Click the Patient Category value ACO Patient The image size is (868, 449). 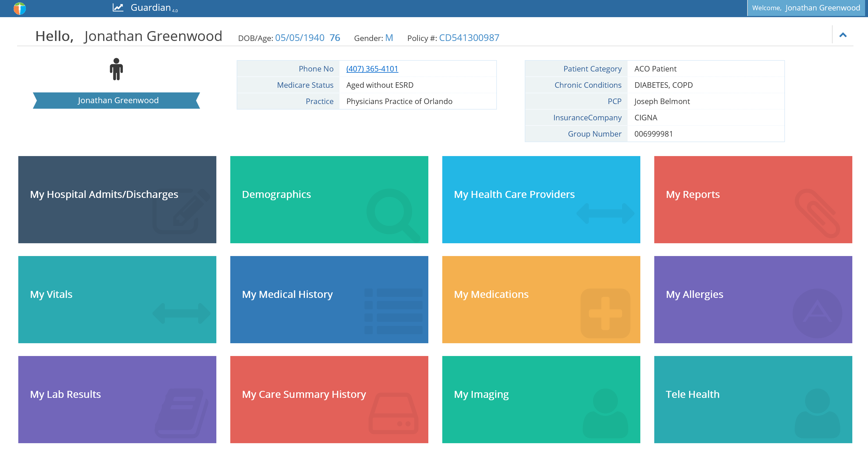tap(655, 69)
